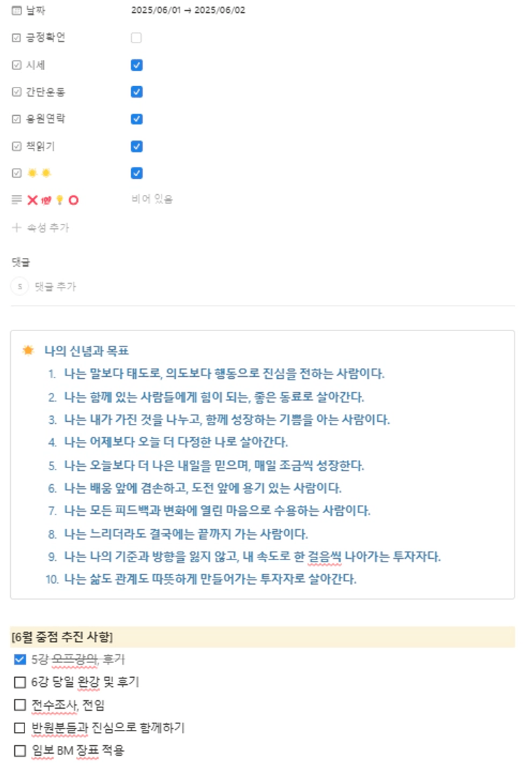532x782 pixels.
Task: Check the 전수조사, 전임 to-do
Action: coord(20,705)
